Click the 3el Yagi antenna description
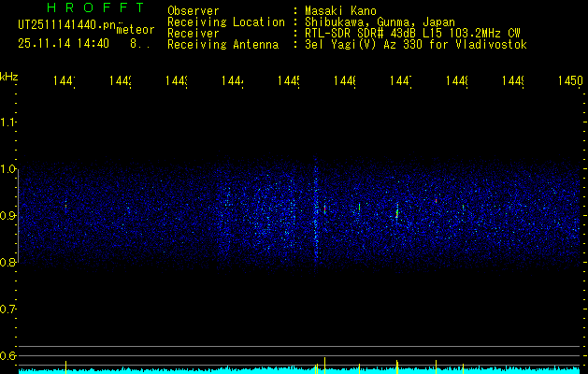 416,45
